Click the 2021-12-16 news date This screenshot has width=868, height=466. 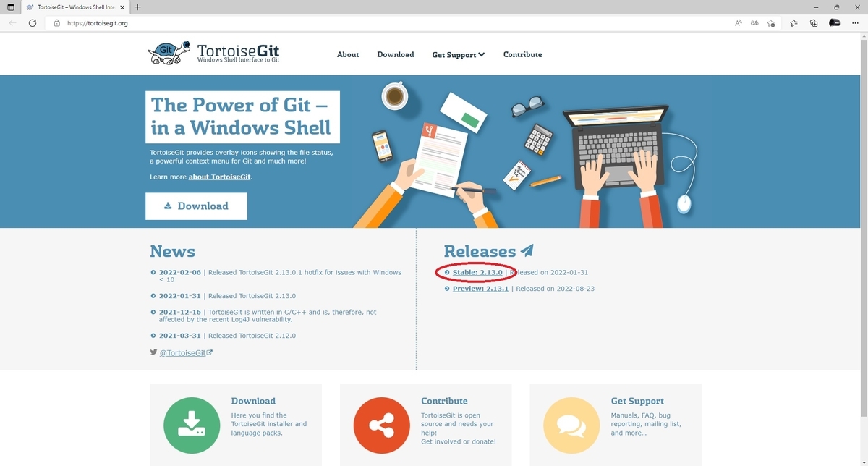pos(179,313)
